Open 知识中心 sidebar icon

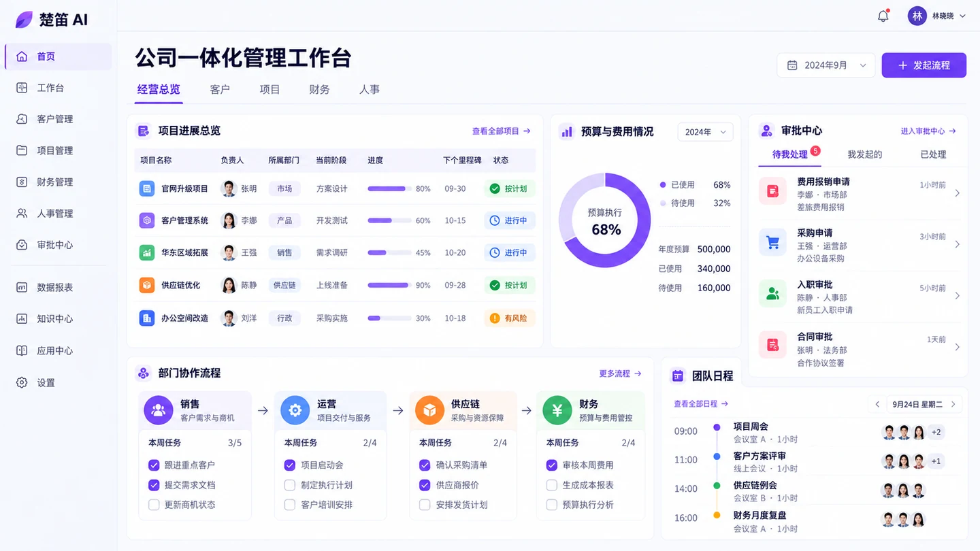[22, 318]
